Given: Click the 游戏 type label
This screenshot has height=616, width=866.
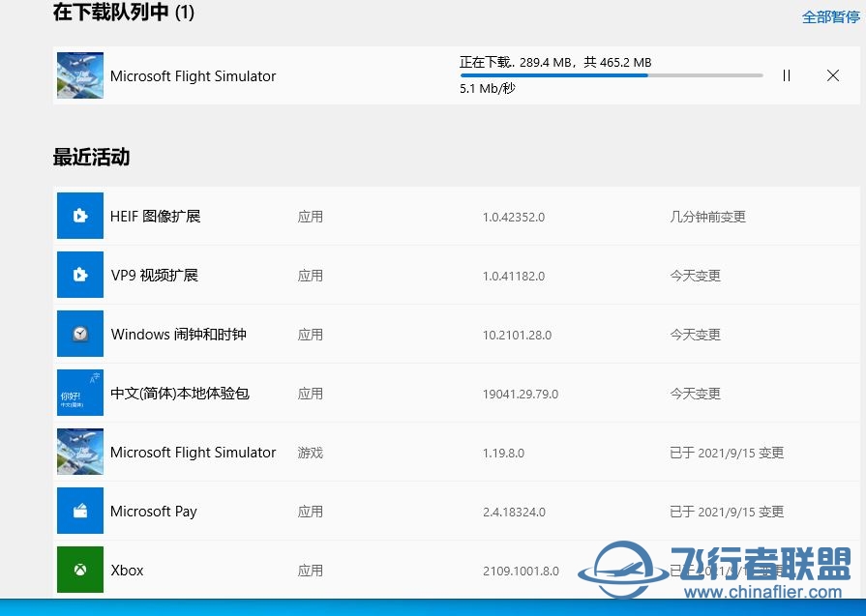Looking at the screenshot, I should [x=310, y=454].
